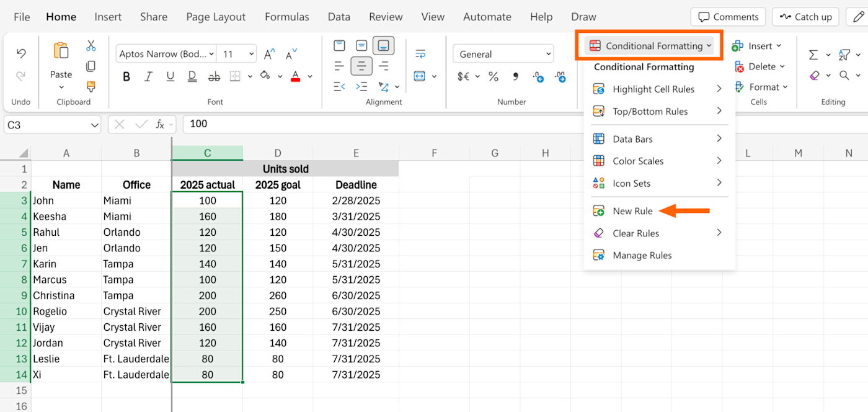Open the Formulas ribbon tab
Image resolution: width=868 pixels, height=412 pixels.
click(287, 17)
